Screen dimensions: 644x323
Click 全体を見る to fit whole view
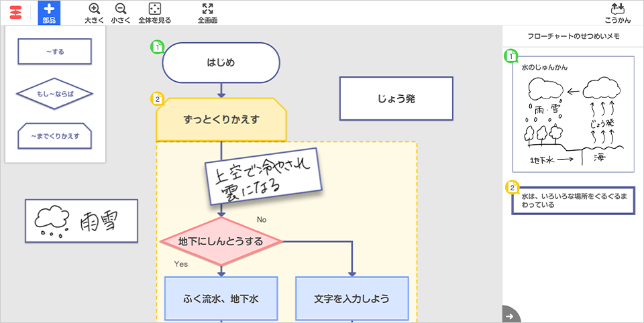point(154,12)
